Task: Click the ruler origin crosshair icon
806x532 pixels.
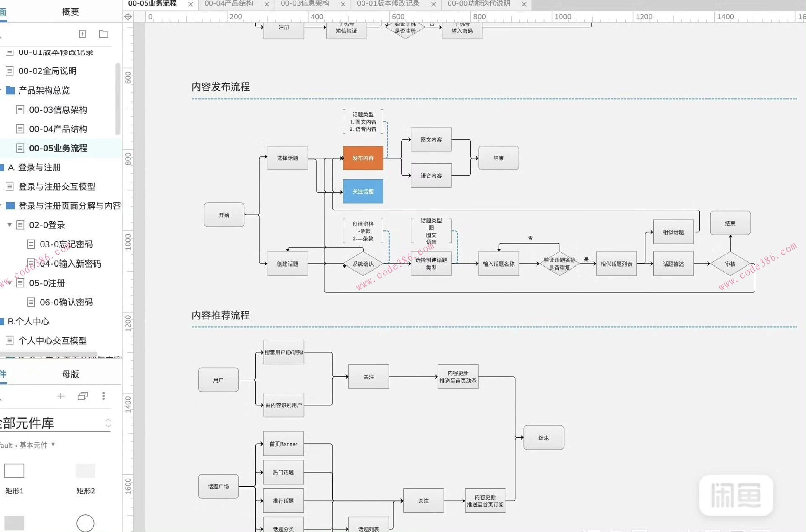Action: 128,17
